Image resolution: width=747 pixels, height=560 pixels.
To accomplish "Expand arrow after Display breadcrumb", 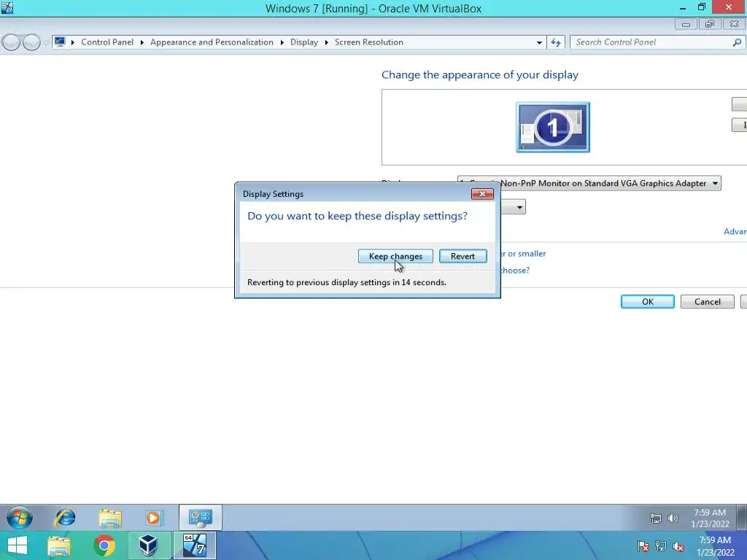I will (x=326, y=42).
